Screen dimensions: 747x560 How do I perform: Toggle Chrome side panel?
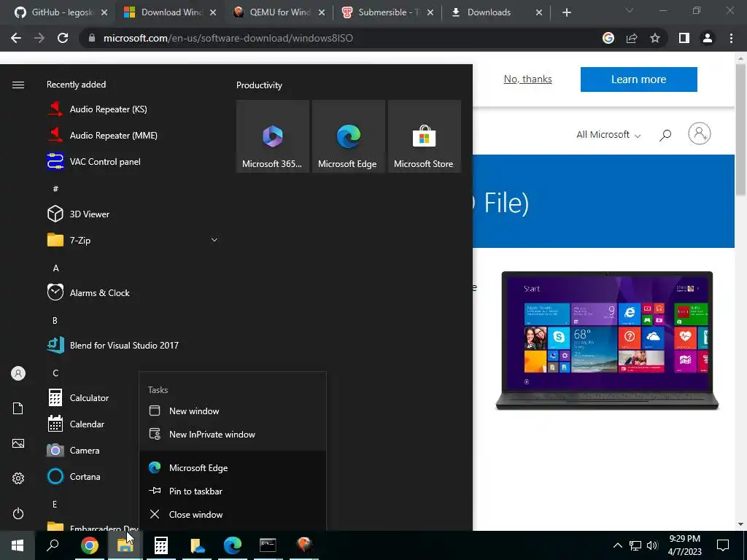click(684, 38)
